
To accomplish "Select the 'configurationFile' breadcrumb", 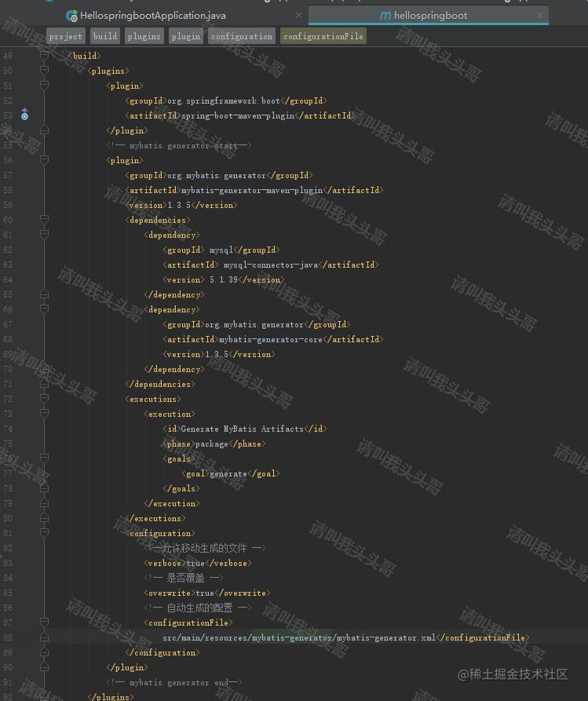I will point(323,36).
